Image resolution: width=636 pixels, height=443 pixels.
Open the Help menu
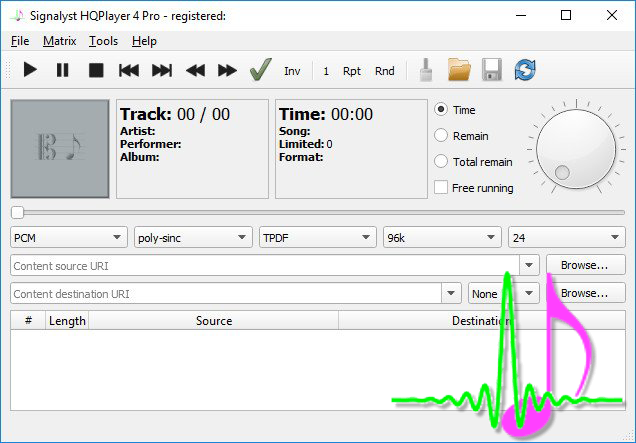(144, 41)
